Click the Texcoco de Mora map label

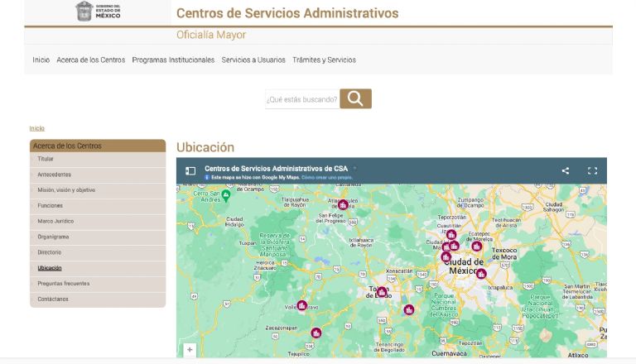point(504,254)
